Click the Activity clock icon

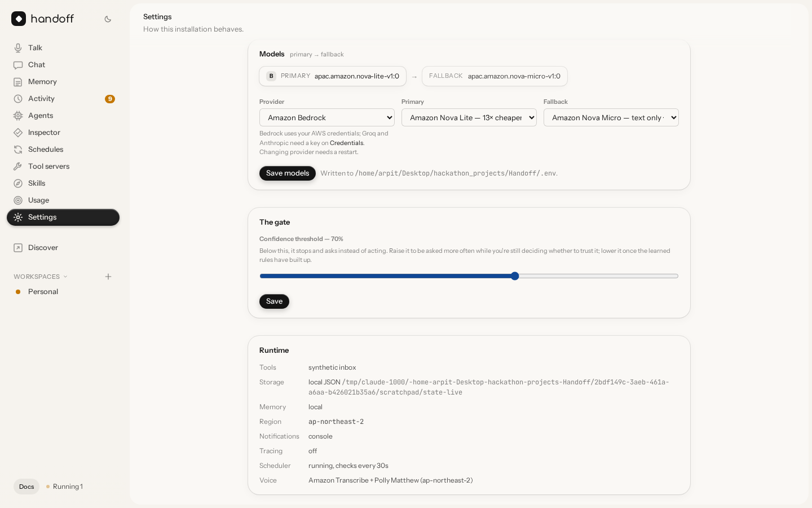click(18, 99)
